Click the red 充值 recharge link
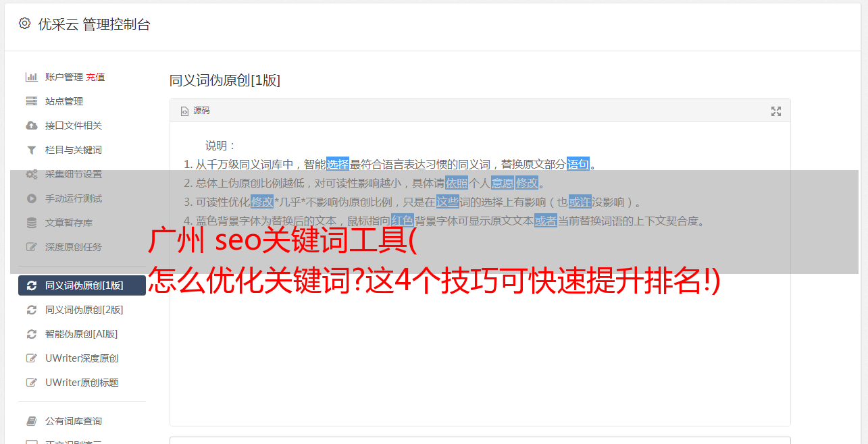The width and height of the screenshot is (868, 444). (95, 77)
